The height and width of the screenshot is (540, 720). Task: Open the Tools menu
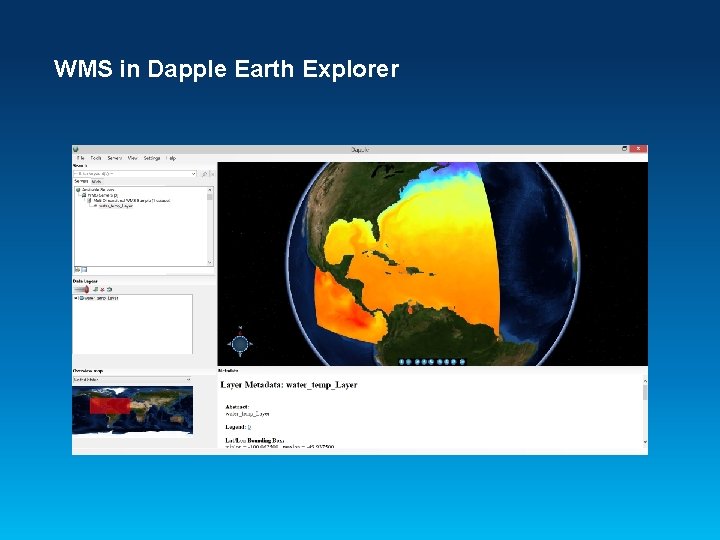(x=96, y=158)
